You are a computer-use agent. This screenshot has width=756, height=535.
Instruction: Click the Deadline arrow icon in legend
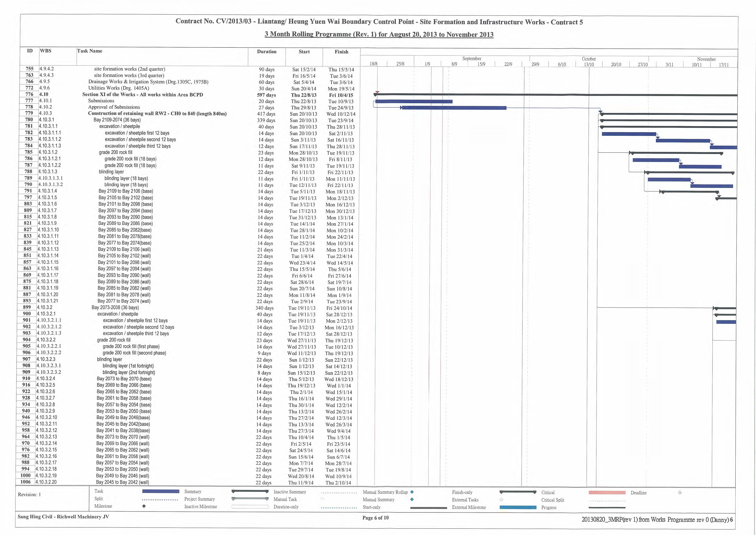(680, 492)
